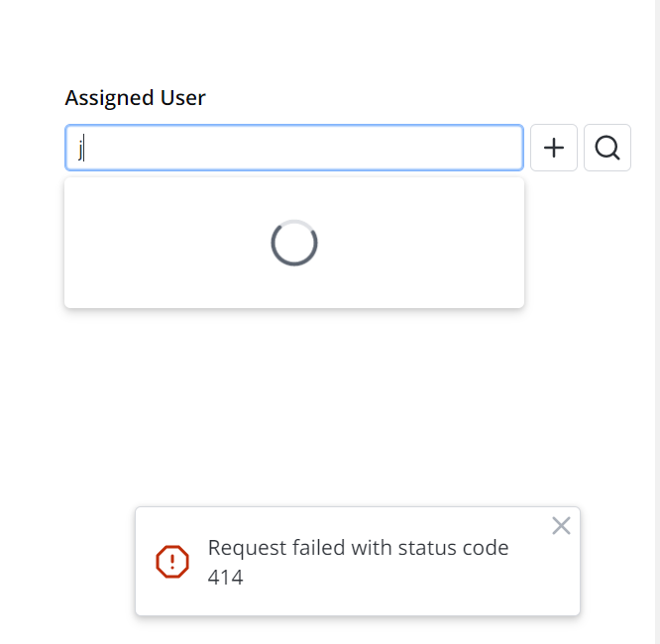Click the red octagon error icon
Image resolution: width=660 pixels, height=644 pixels.
pyautogui.click(x=172, y=562)
